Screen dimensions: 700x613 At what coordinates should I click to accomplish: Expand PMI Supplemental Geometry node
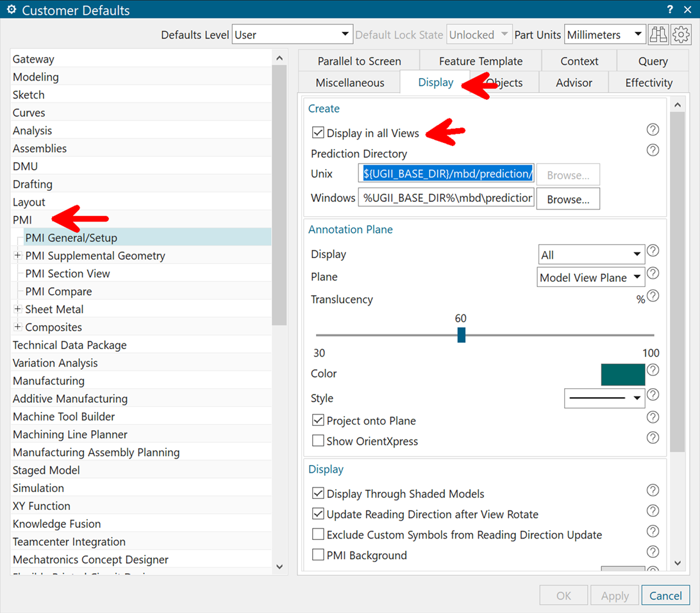coord(17,255)
